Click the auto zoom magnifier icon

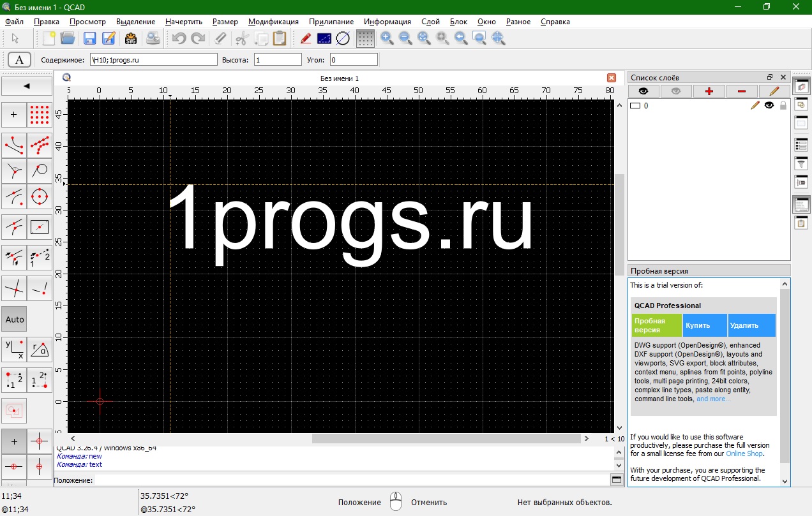click(x=424, y=38)
